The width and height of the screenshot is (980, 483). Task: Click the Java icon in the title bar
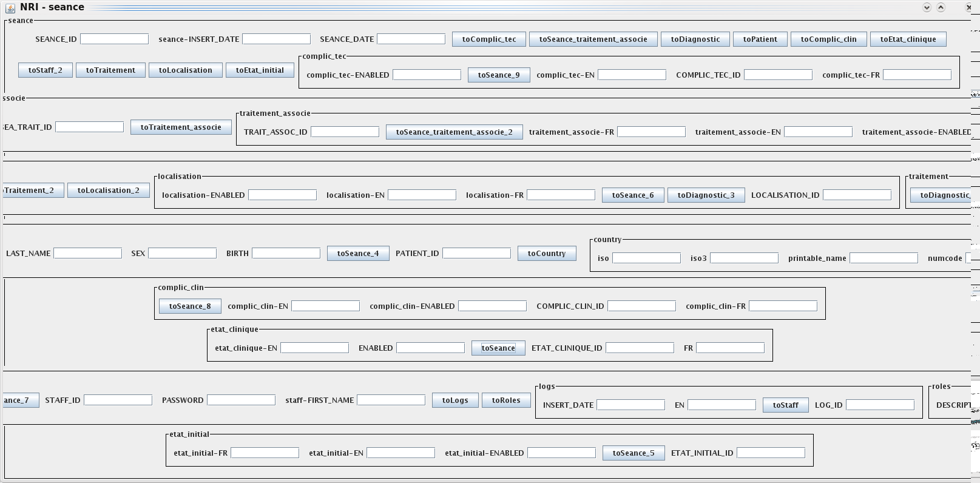point(10,7)
